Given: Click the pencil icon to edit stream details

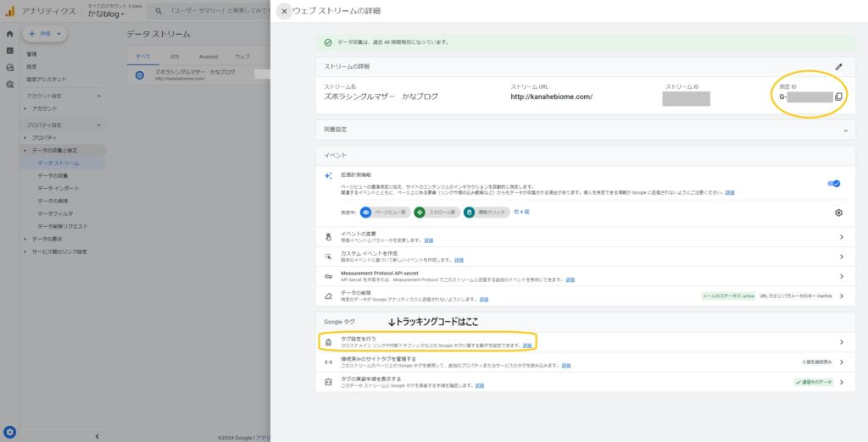Looking at the screenshot, I should (x=838, y=66).
